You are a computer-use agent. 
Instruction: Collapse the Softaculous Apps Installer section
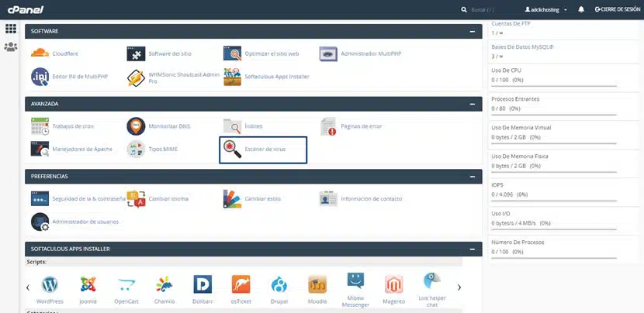(472, 249)
